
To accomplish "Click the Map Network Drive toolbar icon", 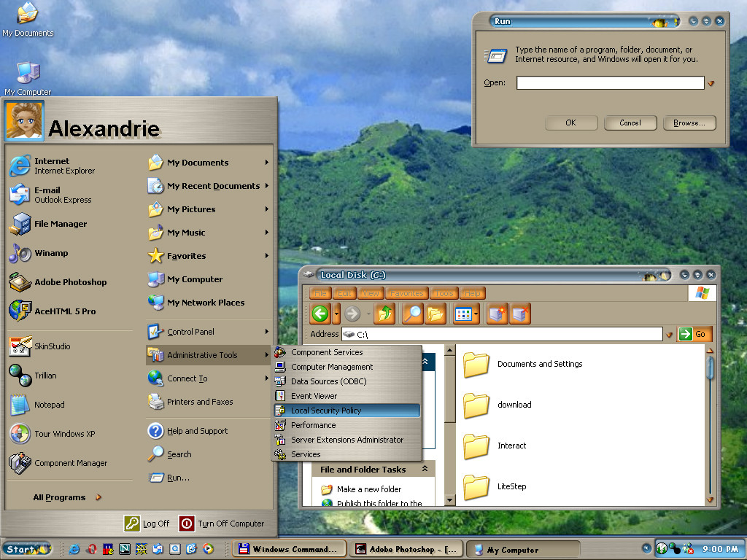I will coord(498,314).
